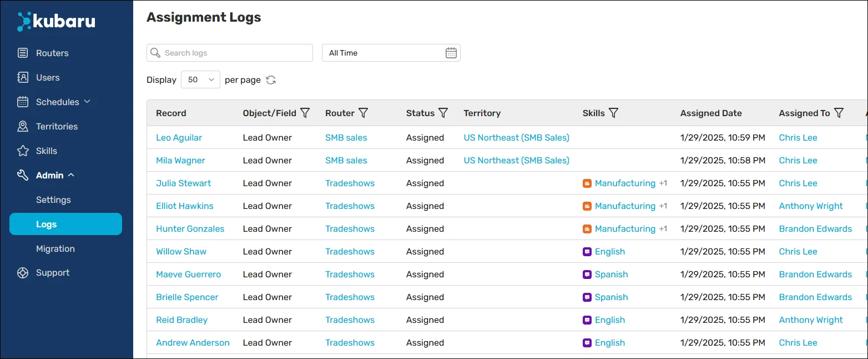Click English skill icon in Andrew Anderson row

coord(587,343)
